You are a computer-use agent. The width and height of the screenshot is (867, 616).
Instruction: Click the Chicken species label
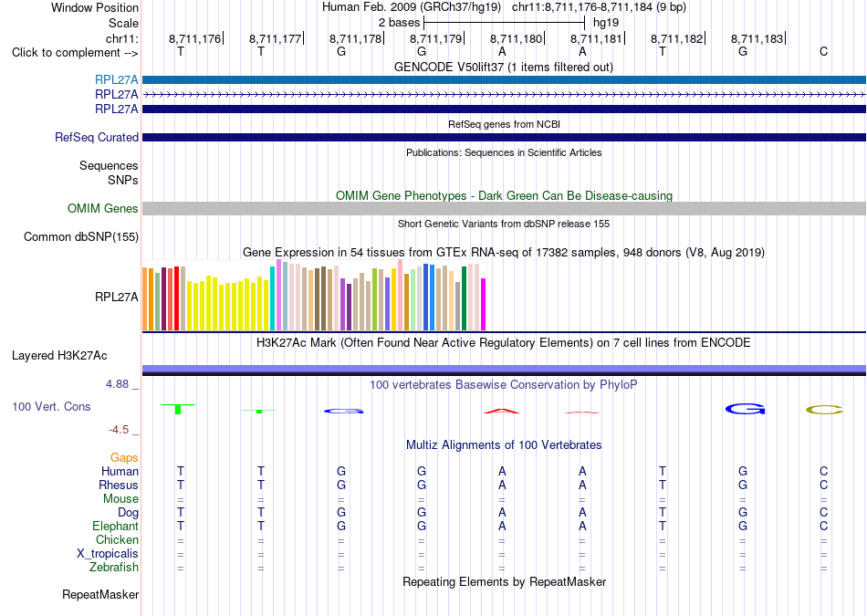click(117, 539)
